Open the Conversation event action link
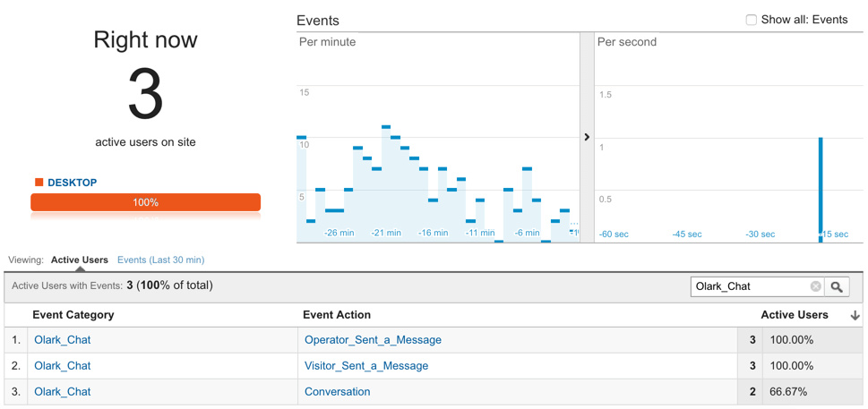The height and width of the screenshot is (409, 868). (337, 391)
